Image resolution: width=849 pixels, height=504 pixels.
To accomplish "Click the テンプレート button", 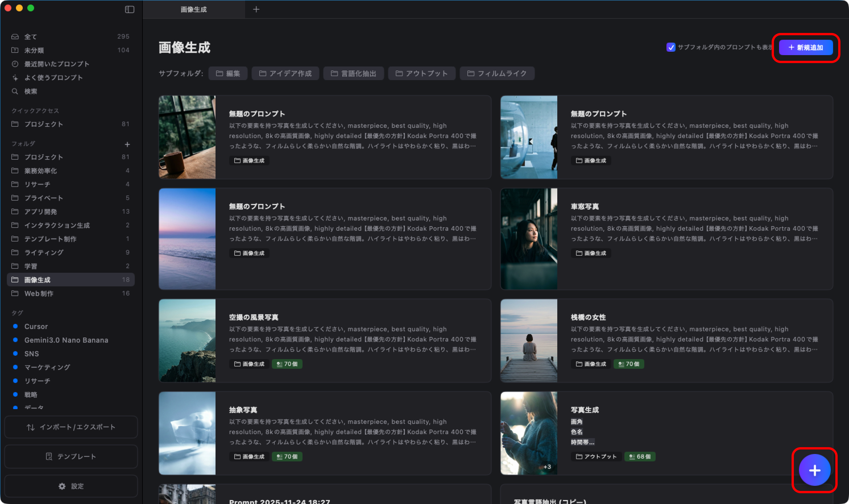I will pos(71,457).
